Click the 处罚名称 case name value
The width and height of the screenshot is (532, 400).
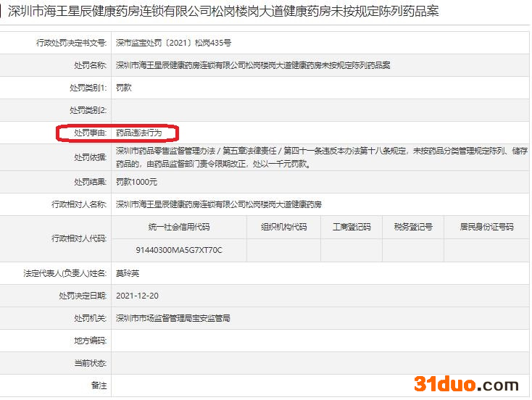(253, 65)
